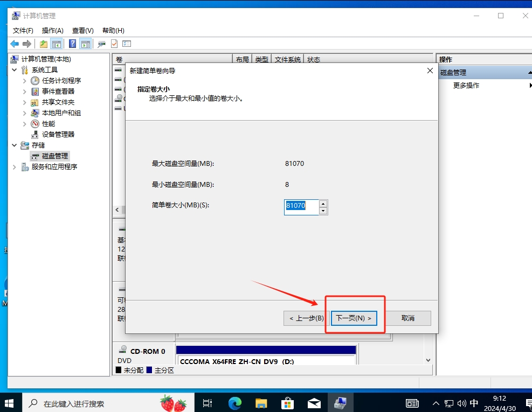Switch the Chinese IME indicator (中)

(x=474, y=403)
